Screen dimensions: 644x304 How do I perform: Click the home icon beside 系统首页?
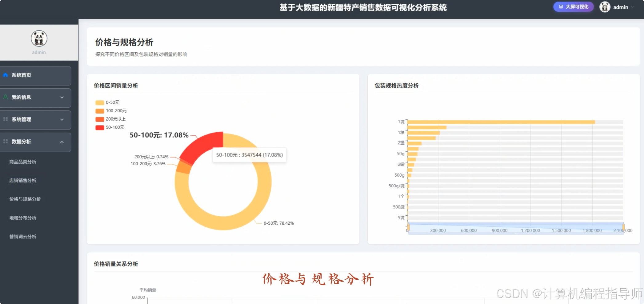coord(6,75)
